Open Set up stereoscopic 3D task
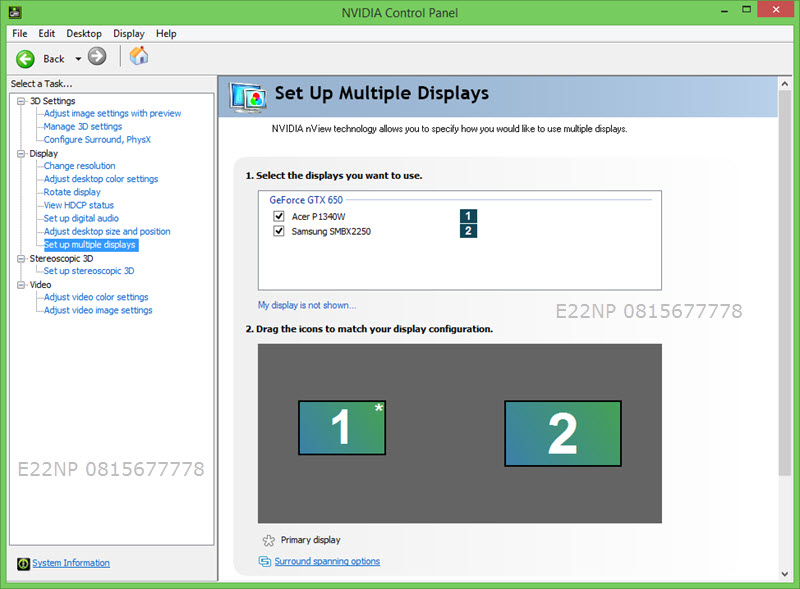This screenshot has height=589, width=800. pyautogui.click(x=89, y=271)
